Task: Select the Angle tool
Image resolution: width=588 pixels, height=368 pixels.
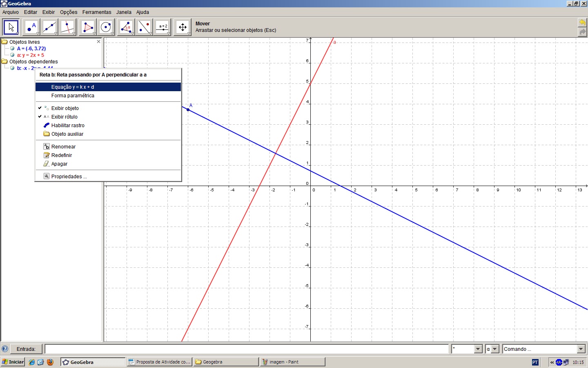Action: pyautogui.click(x=126, y=27)
